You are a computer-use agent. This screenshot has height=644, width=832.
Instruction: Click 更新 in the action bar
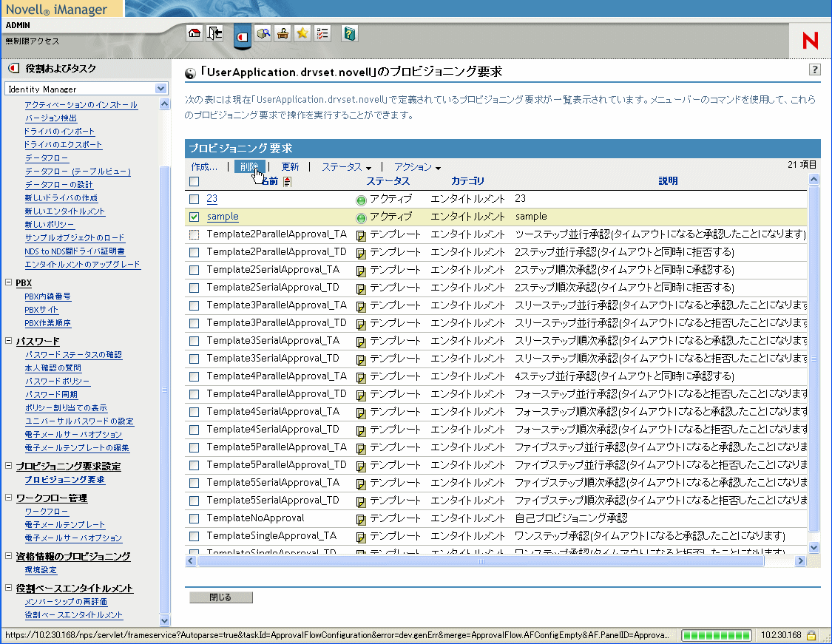(290, 166)
